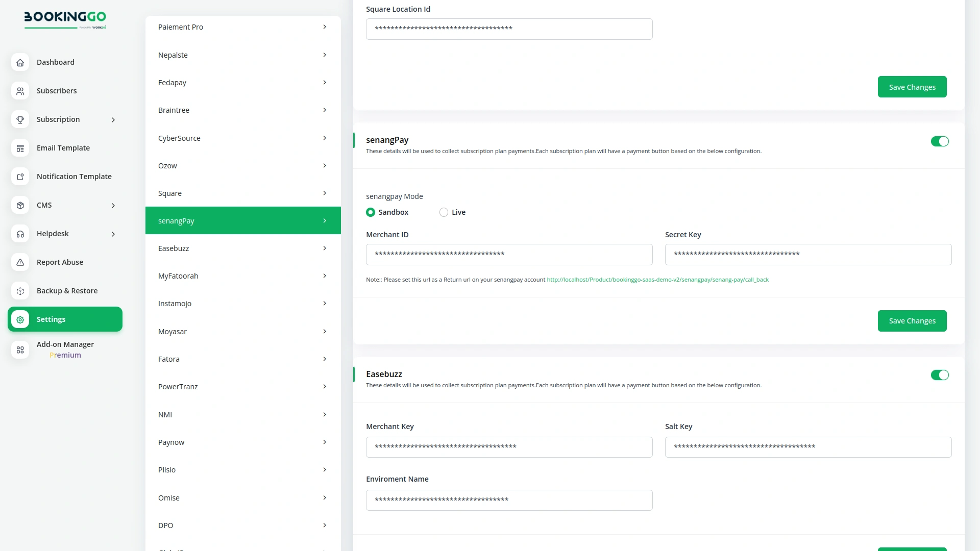Click the Merchant ID input field
Screen dimensions: 980x551
(x=509, y=254)
